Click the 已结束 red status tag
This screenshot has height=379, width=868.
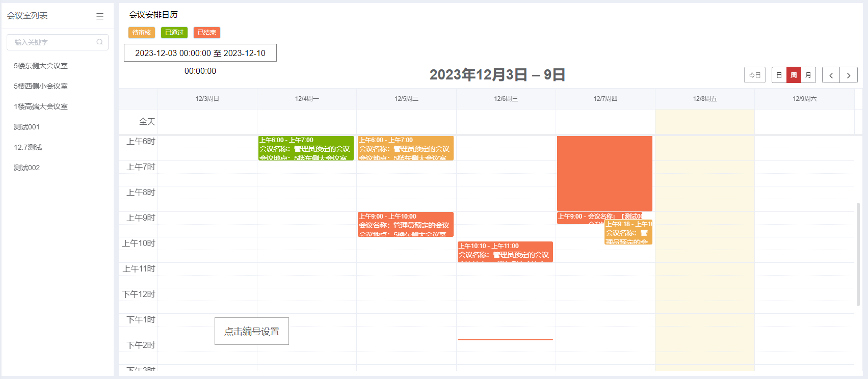pyautogui.click(x=206, y=33)
